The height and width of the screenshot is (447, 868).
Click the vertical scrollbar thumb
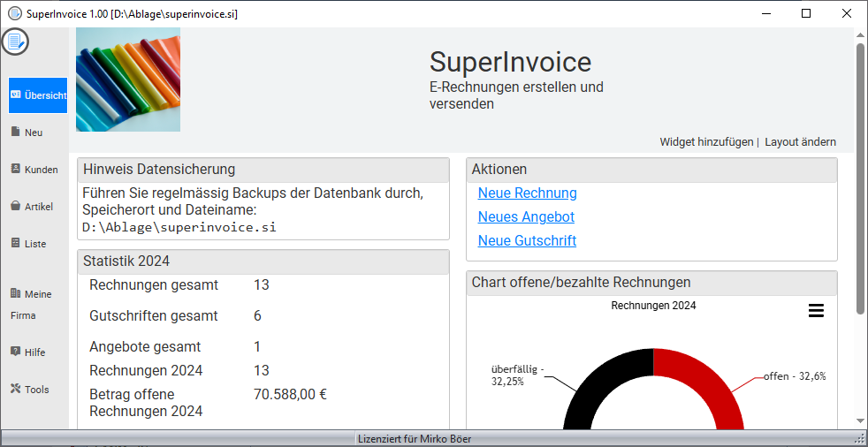(x=860, y=178)
